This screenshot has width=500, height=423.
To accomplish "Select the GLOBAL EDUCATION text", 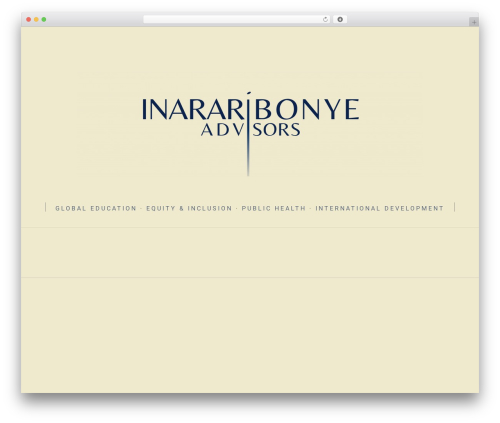I will (x=96, y=209).
